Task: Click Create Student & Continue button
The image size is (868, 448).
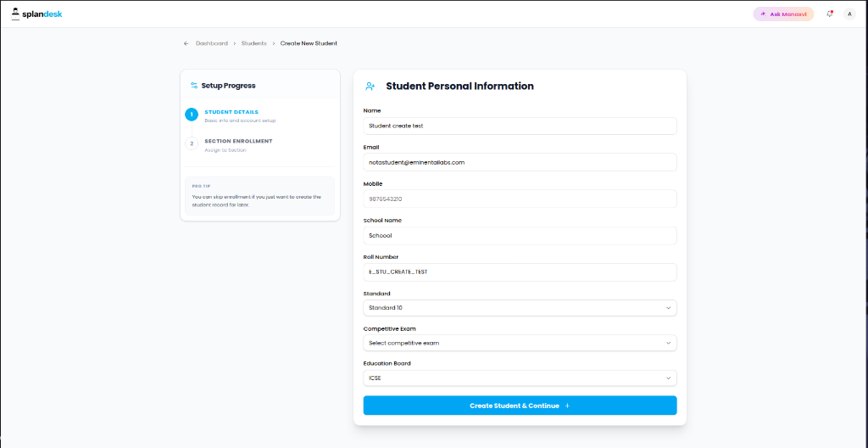Action: coord(520,406)
